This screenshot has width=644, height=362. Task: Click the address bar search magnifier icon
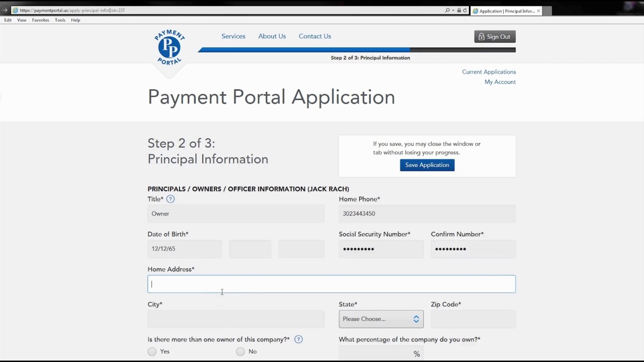447,10
